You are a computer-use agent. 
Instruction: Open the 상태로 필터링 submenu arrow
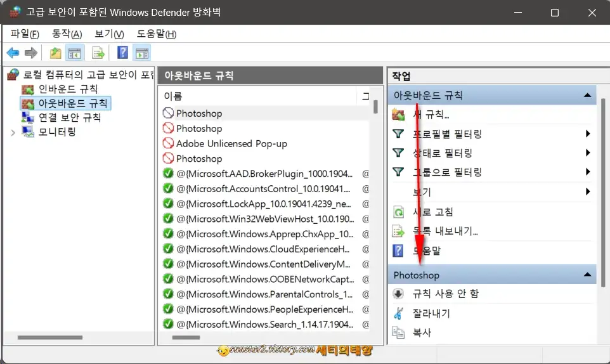pyautogui.click(x=588, y=153)
